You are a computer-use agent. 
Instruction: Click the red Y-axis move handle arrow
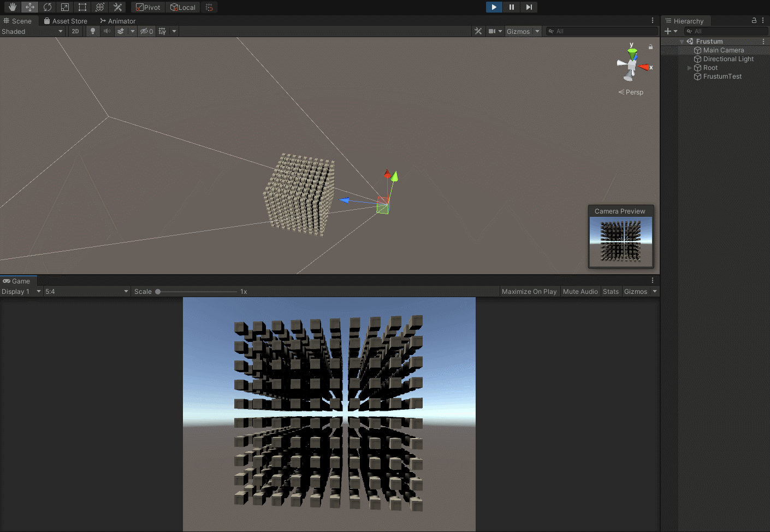(387, 174)
